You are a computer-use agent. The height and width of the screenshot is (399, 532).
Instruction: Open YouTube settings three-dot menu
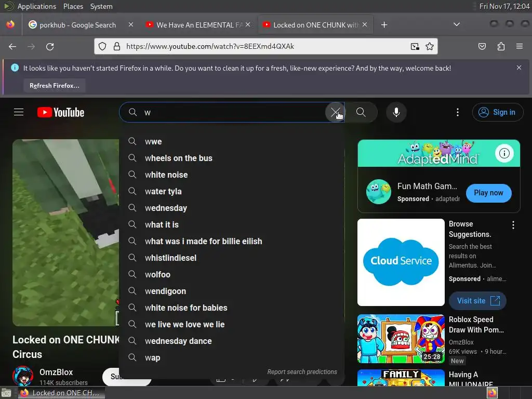[458, 112]
